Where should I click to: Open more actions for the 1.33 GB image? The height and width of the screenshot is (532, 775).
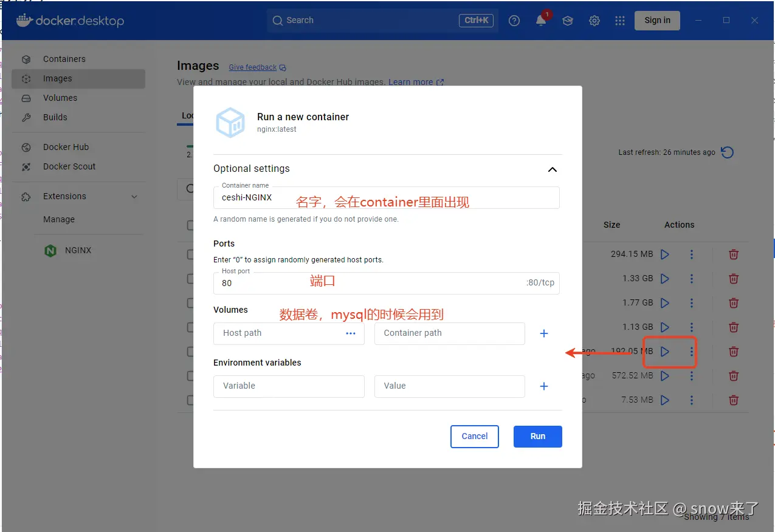692,279
